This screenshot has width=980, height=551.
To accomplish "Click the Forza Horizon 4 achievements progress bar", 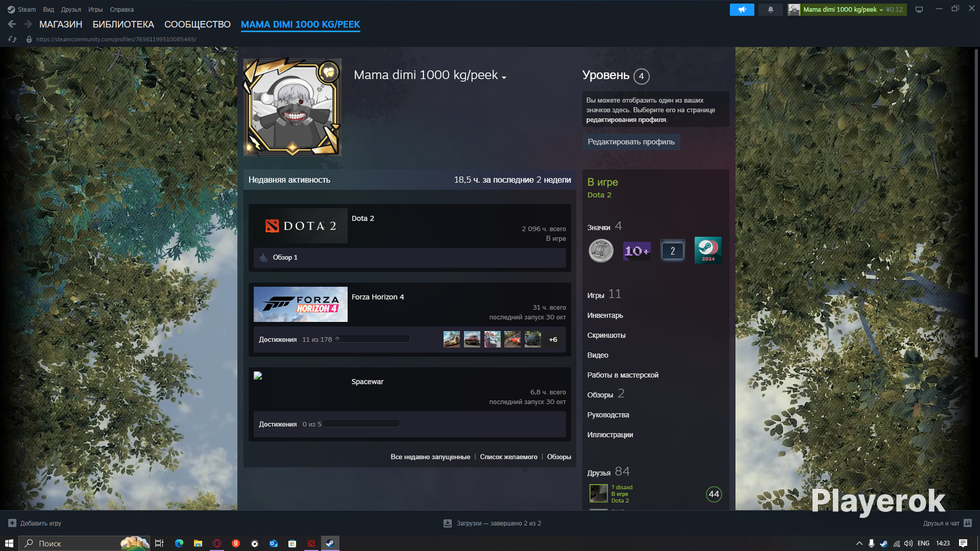I will pyautogui.click(x=372, y=339).
